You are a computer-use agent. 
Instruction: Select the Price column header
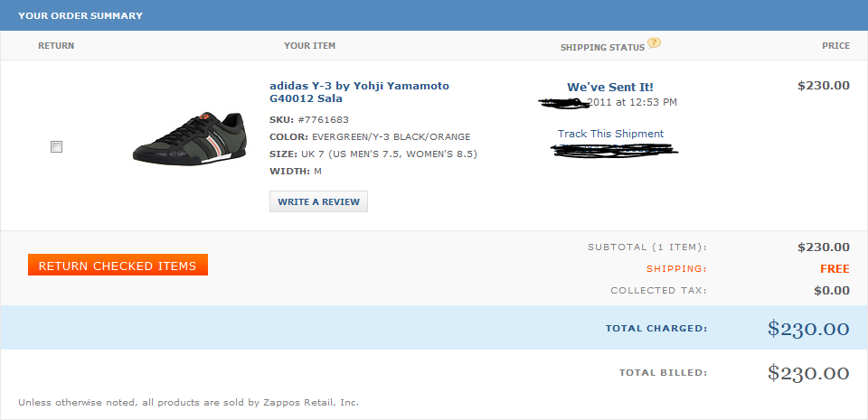click(835, 45)
